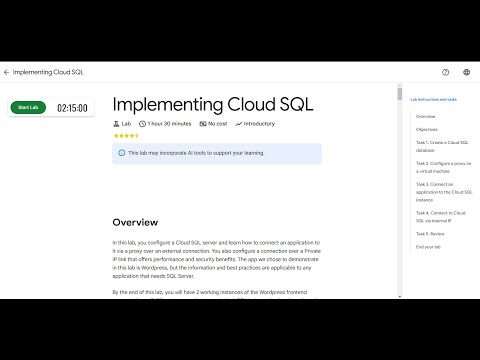This screenshot has width=480, height=360.
Task: Go to Task 2 Configure a proxy
Action: [x=443, y=167]
